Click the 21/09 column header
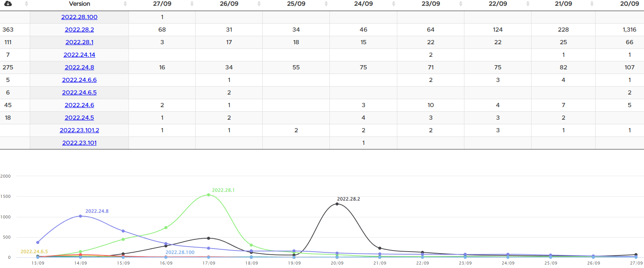The height and width of the screenshot is (268, 644). pos(564,4)
